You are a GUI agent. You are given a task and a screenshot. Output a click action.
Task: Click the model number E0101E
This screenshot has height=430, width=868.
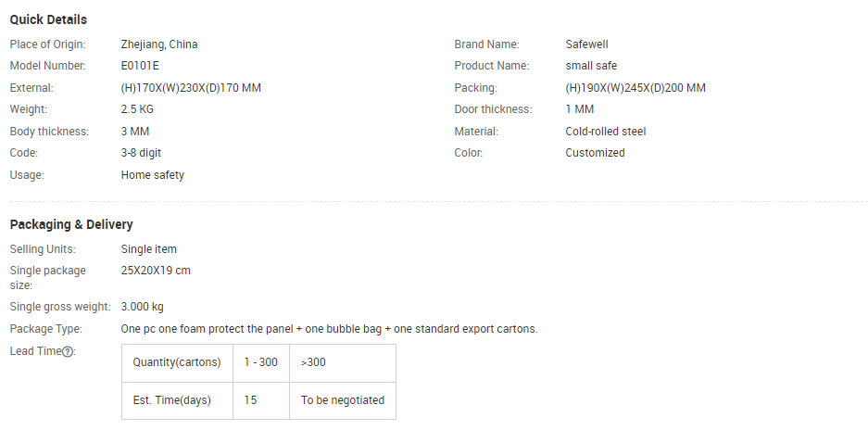pyautogui.click(x=140, y=66)
